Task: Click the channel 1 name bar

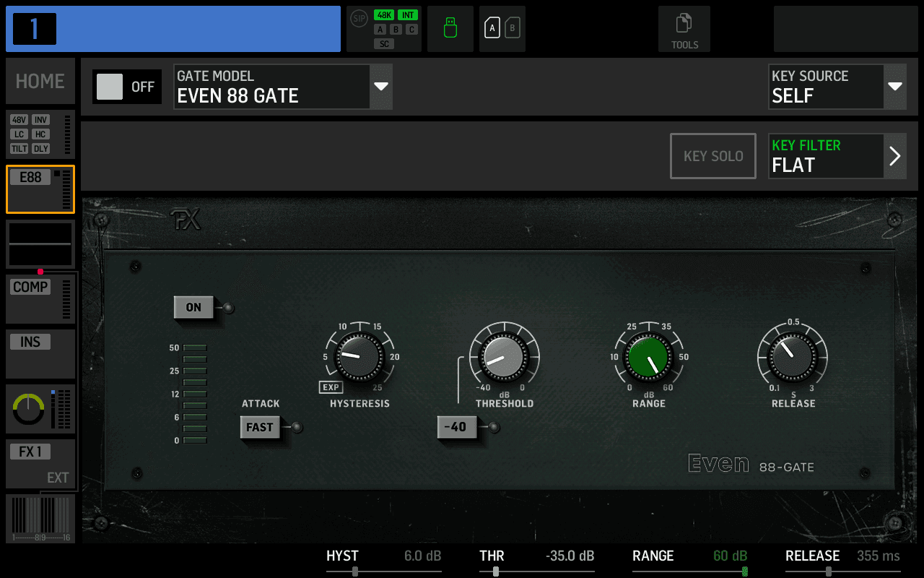Action: (173, 29)
